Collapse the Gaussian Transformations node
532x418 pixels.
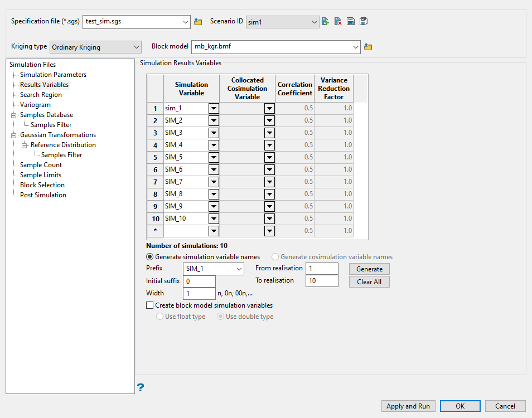tap(14, 134)
